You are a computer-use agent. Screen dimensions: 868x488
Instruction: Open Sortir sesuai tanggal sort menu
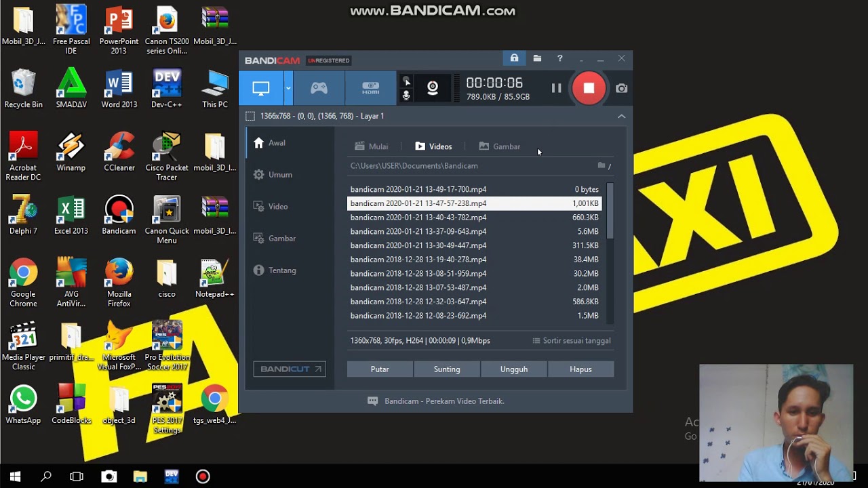(x=572, y=341)
